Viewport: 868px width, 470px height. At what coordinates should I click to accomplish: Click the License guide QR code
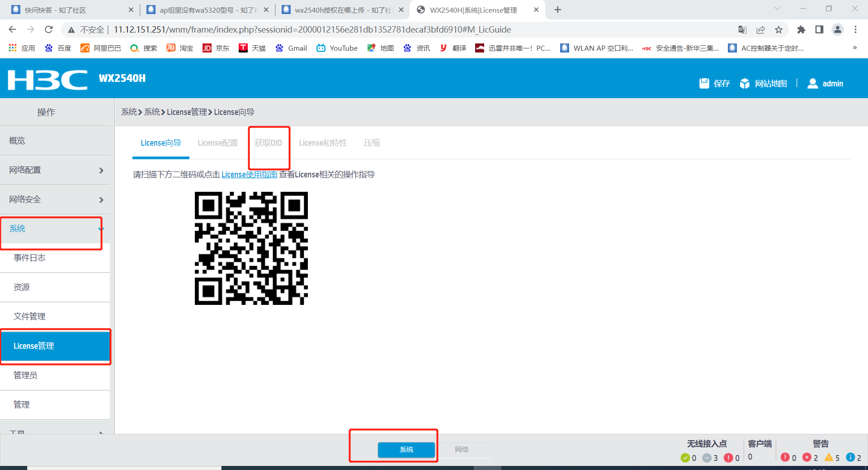[x=251, y=248]
